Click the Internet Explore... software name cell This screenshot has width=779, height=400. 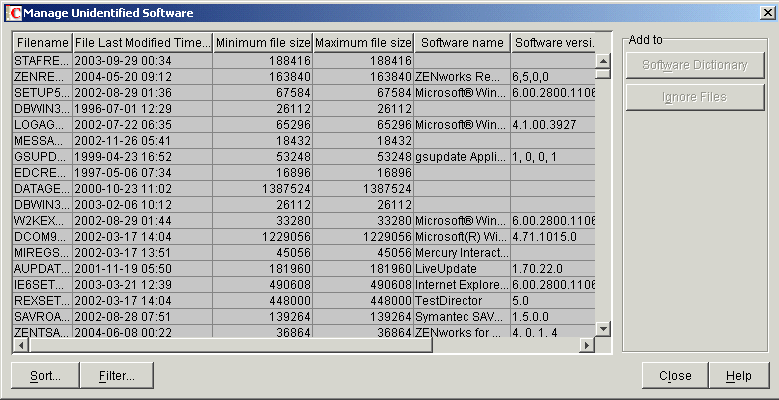(x=463, y=285)
